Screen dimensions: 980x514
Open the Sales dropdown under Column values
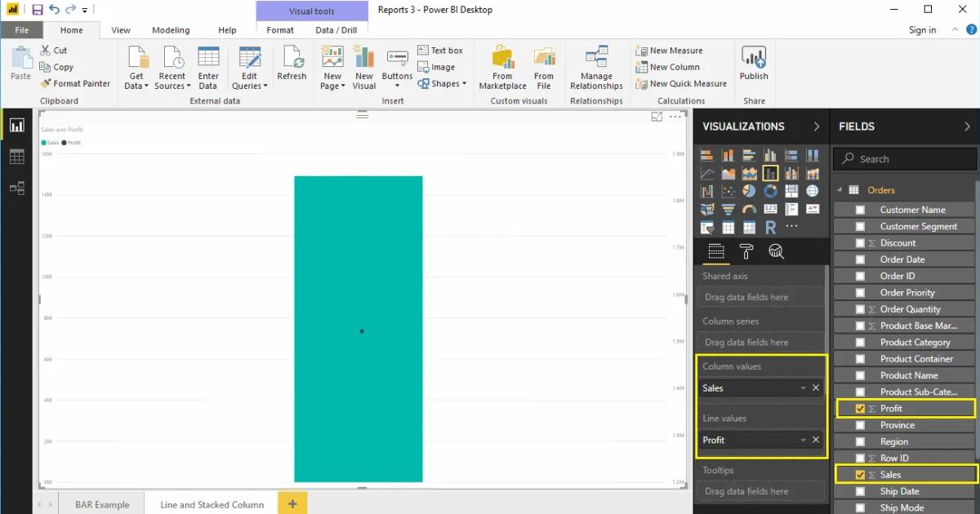pos(804,388)
